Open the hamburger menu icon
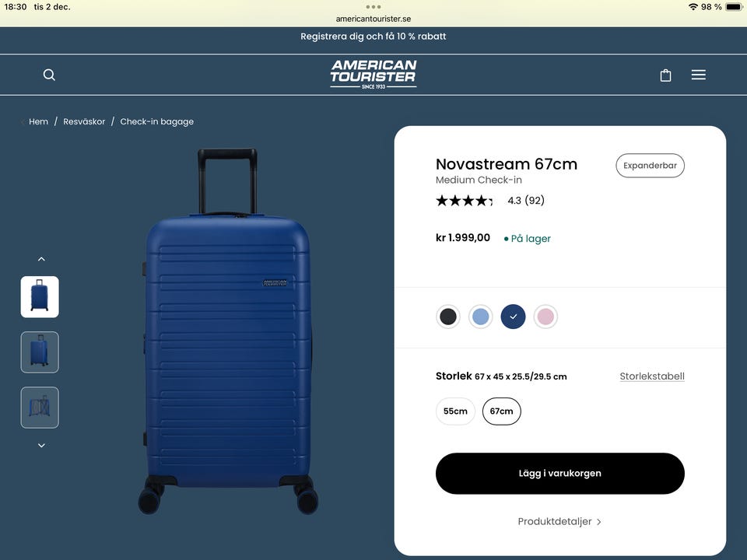The image size is (747, 560). click(x=699, y=75)
